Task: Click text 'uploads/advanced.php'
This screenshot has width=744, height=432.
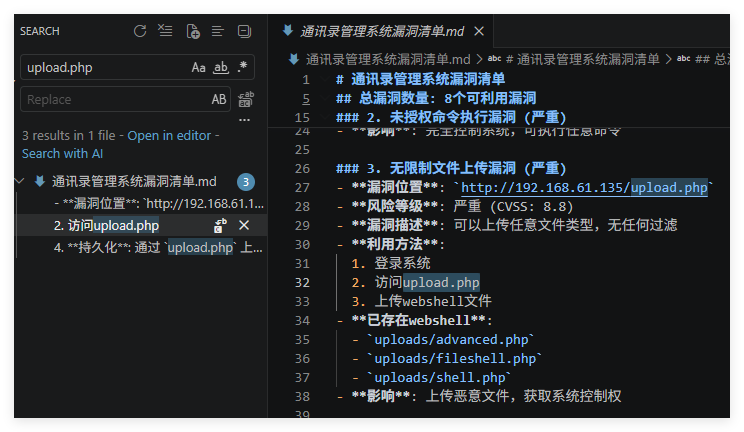Action: (x=451, y=340)
